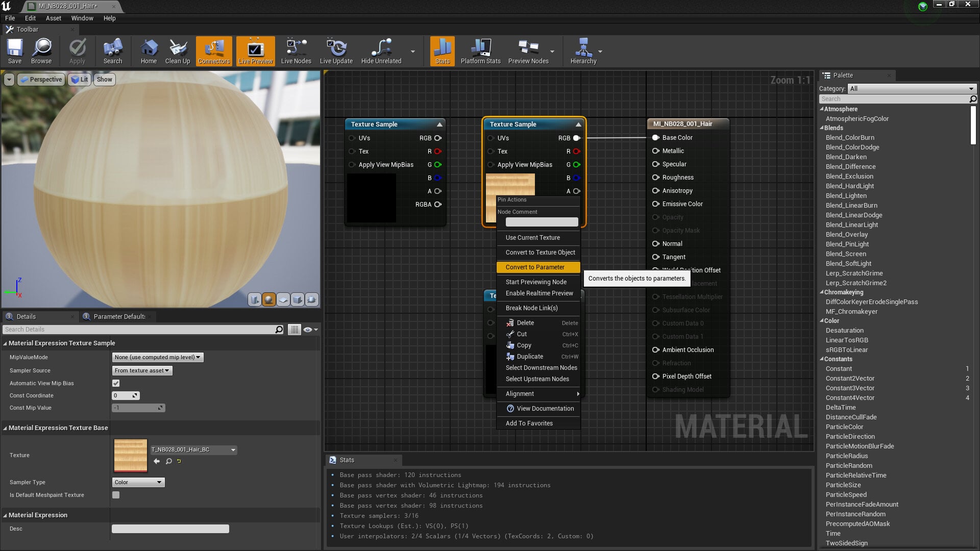Viewport: 980px width, 551px height.
Task: Click the Clean Up toolbar icon
Action: [x=178, y=51]
